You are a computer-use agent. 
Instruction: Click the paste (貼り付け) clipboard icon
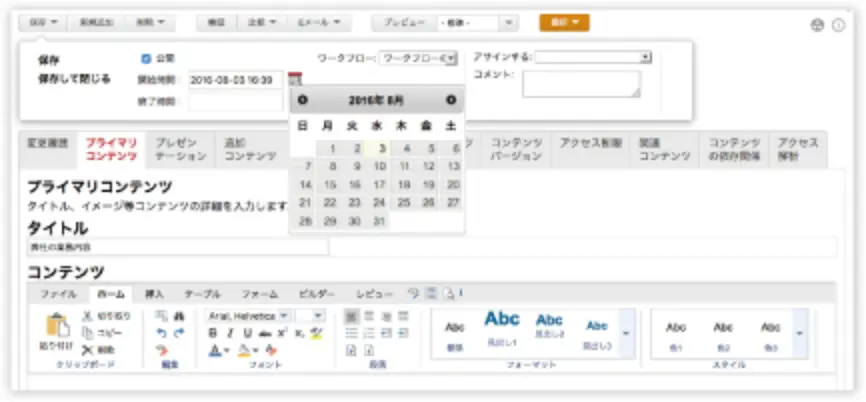tap(54, 326)
